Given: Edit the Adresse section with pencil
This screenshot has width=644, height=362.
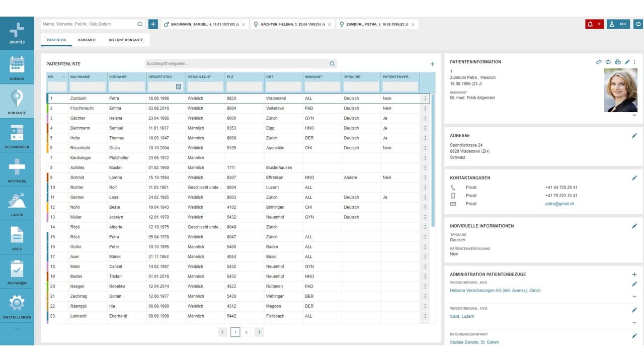Looking at the screenshot, I should click(x=634, y=136).
